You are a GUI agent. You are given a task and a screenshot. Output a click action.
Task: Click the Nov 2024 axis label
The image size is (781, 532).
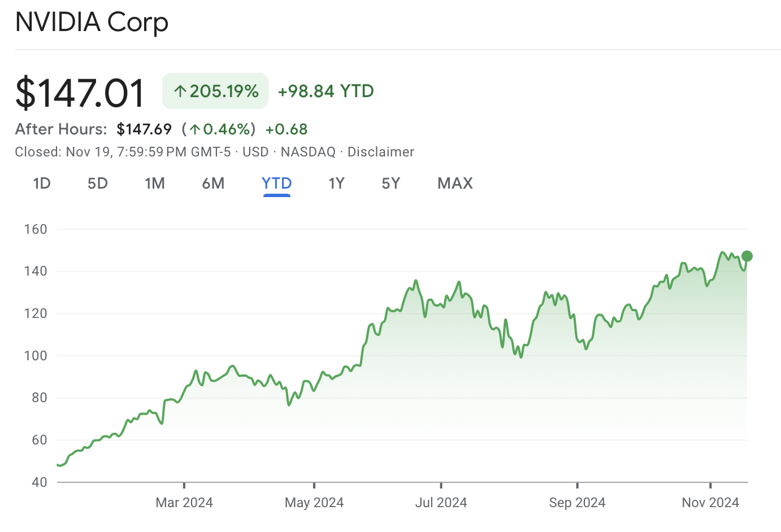pos(710,502)
